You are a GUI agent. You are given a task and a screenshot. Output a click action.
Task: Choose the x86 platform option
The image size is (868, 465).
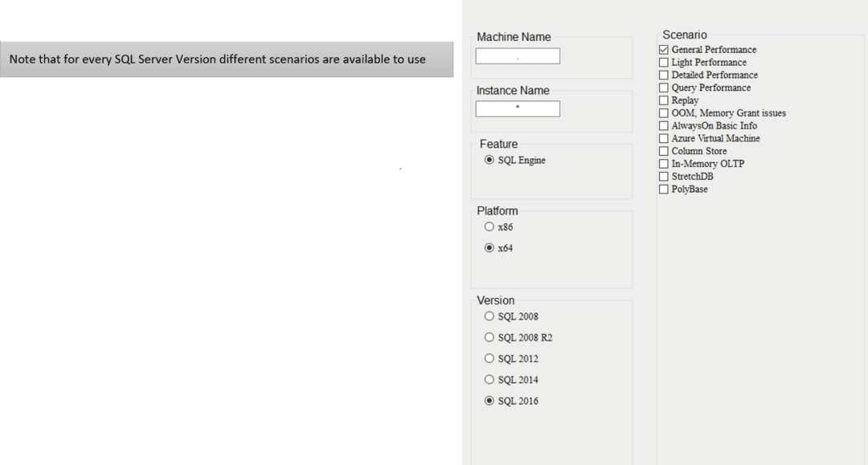489,227
